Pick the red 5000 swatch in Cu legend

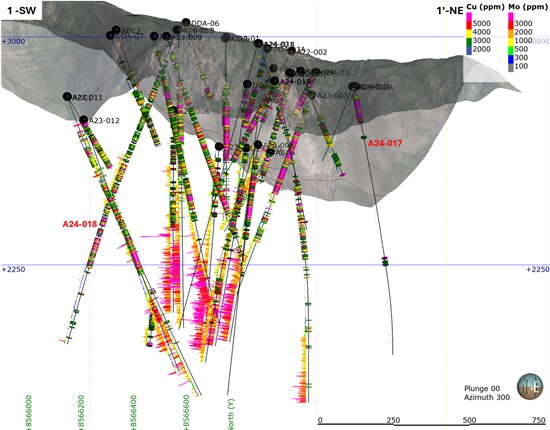click(x=469, y=24)
